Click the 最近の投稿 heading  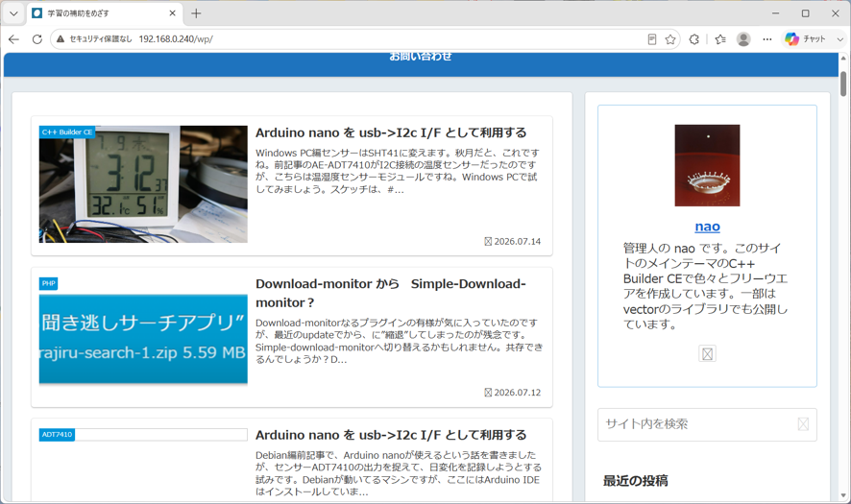tap(636, 481)
